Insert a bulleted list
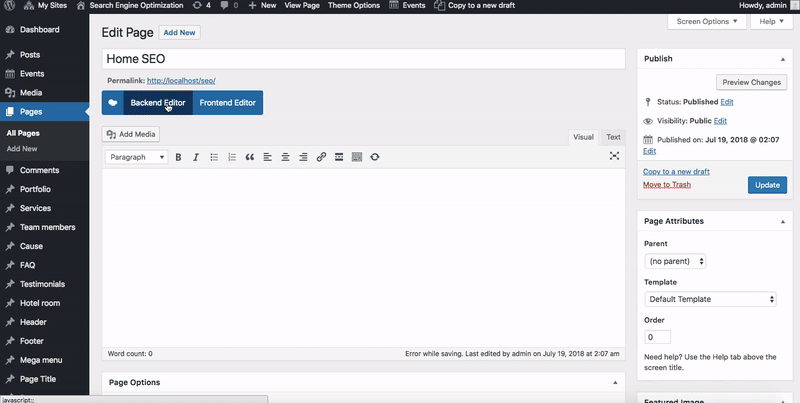 214,157
